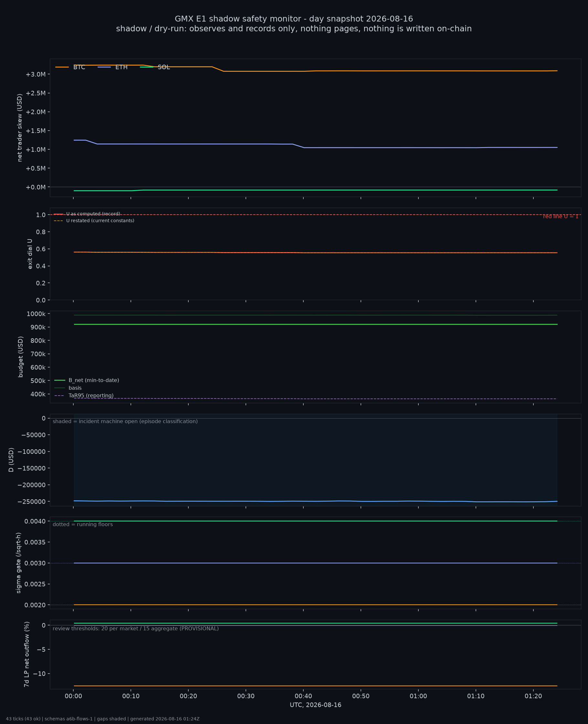This screenshot has width=588, height=724.
Task: Click the 01:10 time axis label
Action: click(x=476, y=696)
